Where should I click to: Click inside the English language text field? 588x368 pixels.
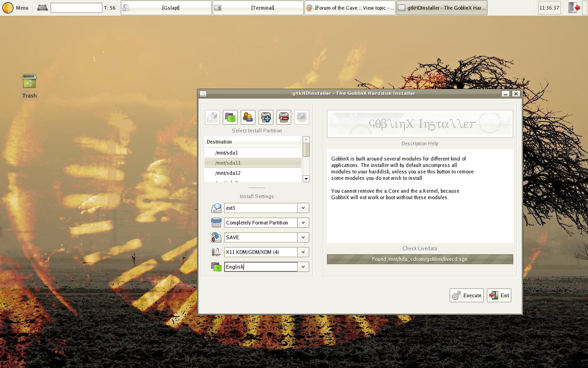(x=261, y=267)
